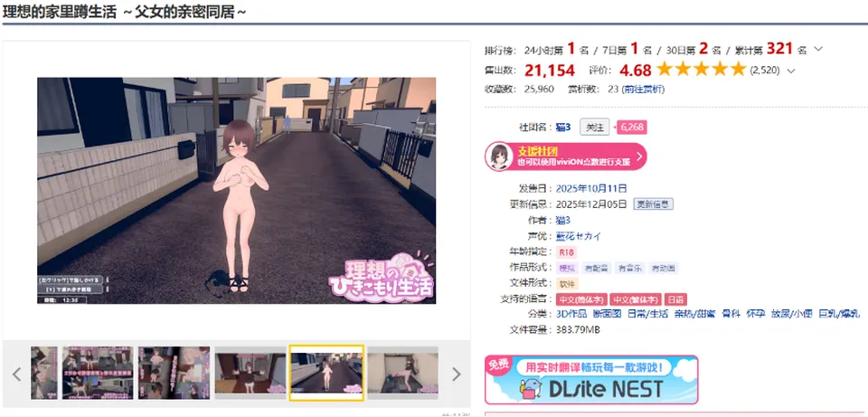Screen dimensions: 868x417
Task: Click the file size 383.79MB
Action: click(x=578, y=330)
